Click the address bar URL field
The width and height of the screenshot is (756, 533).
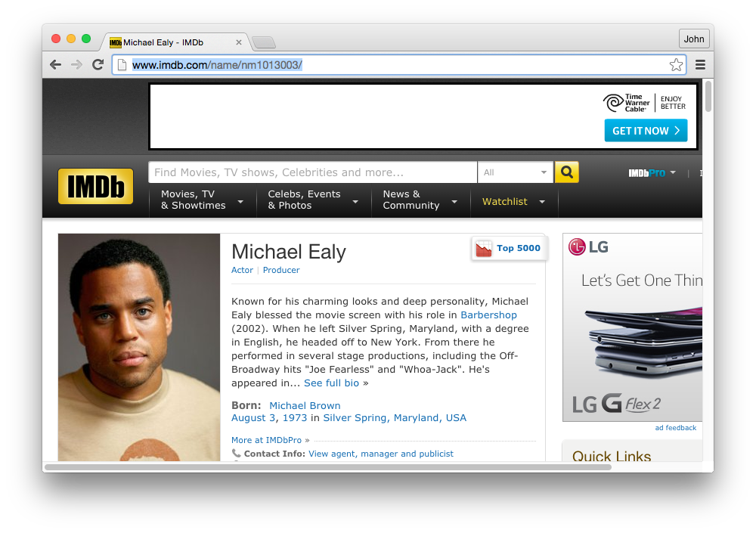[x=399, y=64]
